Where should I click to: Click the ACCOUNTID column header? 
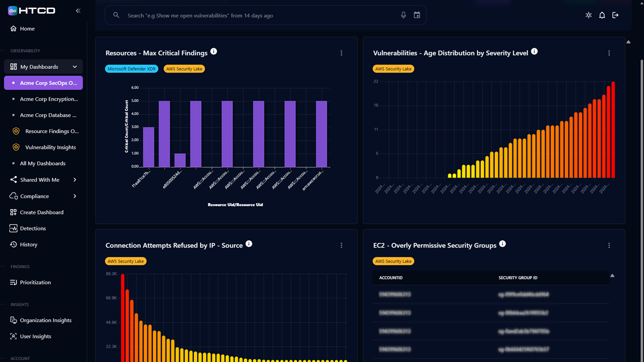point(391,278)
